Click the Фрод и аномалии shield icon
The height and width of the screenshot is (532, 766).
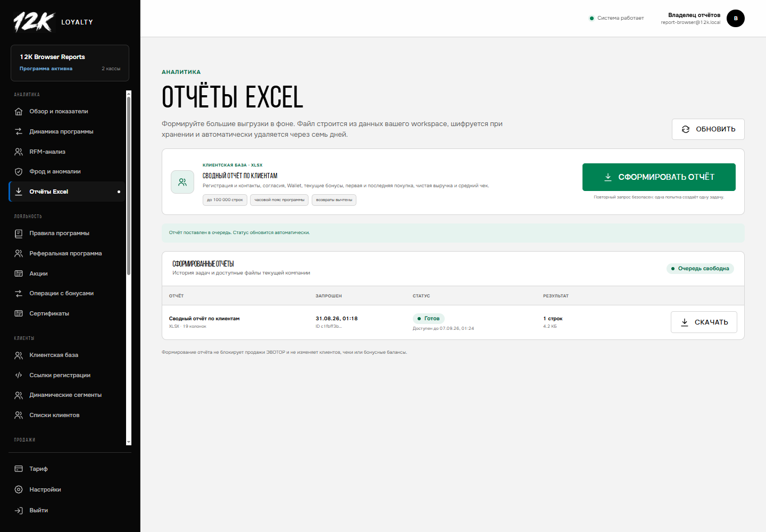point(19,172)
